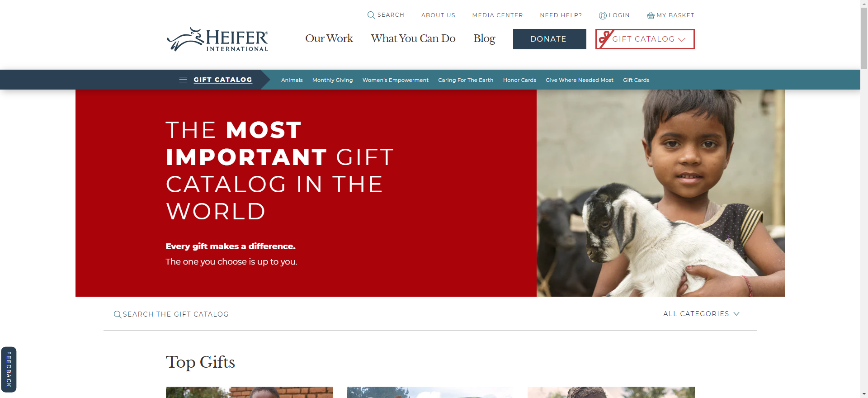Screen dimensions: 868x398
Task: Click the Donate button
Action: (x=550, y=39)
